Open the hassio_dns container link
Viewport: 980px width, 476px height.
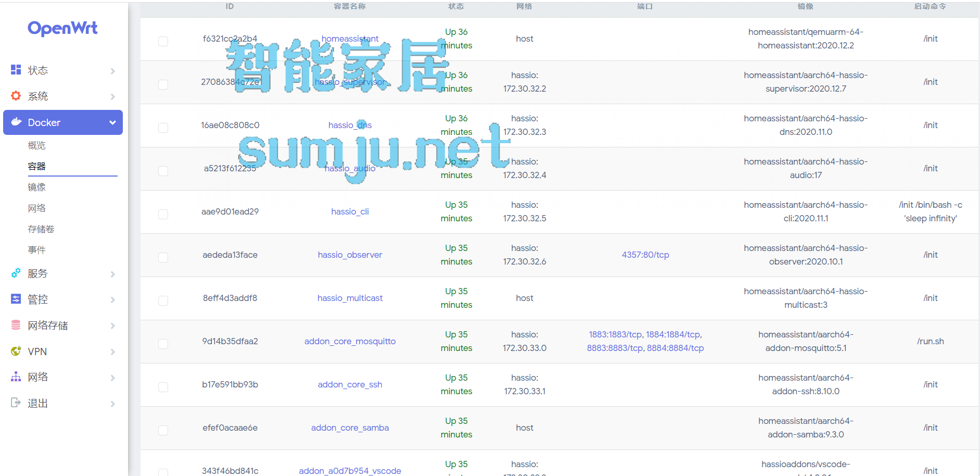pos(350,125)
